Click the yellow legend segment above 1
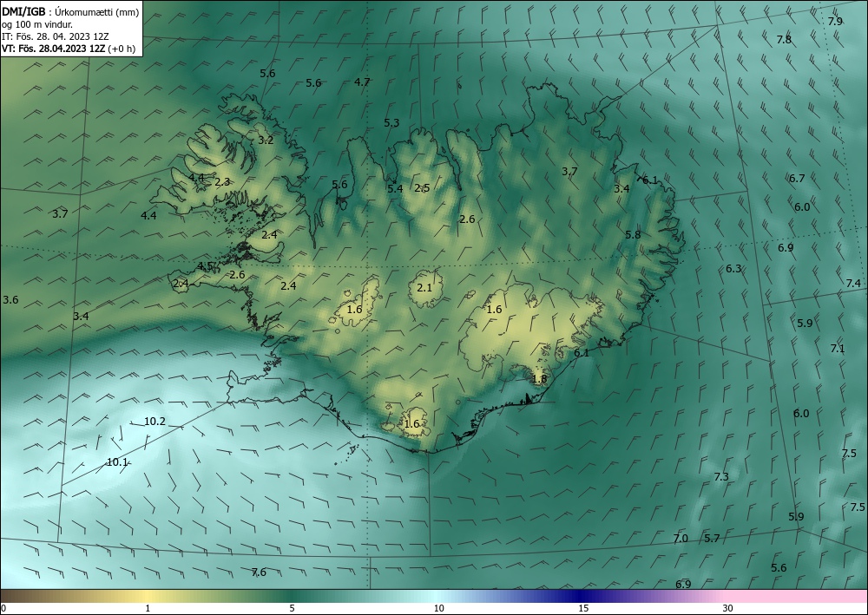868x615 pixels. click(148, 596)
